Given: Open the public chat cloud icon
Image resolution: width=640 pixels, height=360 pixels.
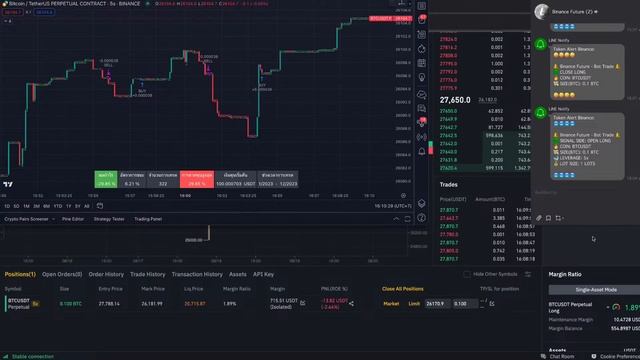Looking at the screenshot, I should 422,94.
